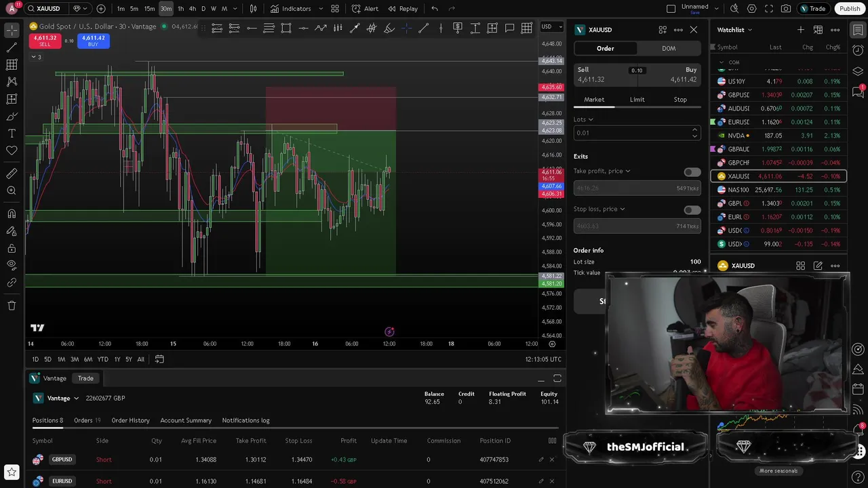Open the Indicators favorites dropdown arrow
The image size is (868, 488).
tap(321, 9)
